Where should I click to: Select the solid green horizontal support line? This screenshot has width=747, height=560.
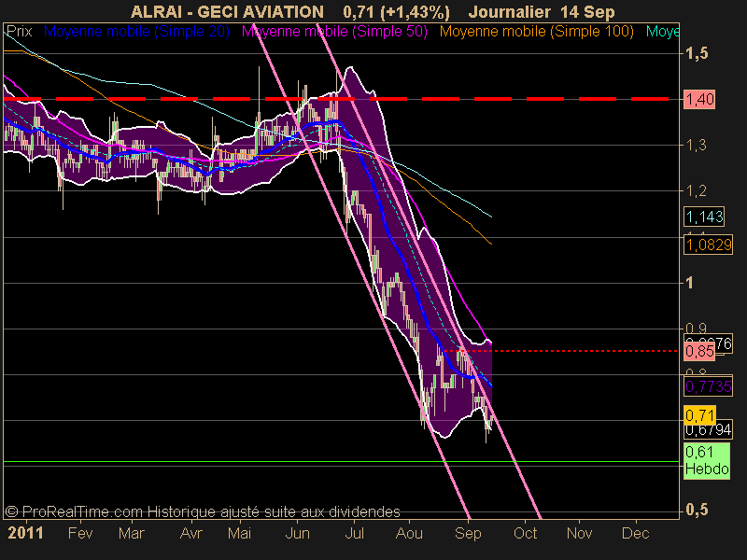(x=341, y=461)
